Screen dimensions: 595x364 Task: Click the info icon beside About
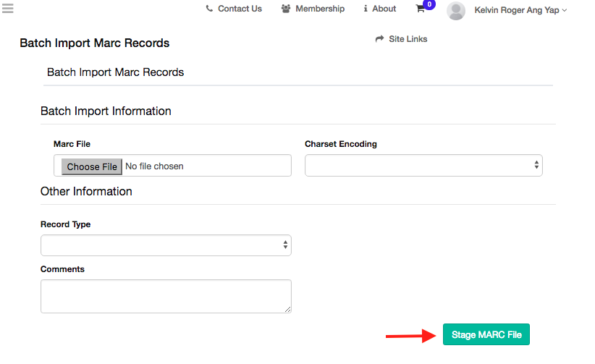tap(366, 9)
